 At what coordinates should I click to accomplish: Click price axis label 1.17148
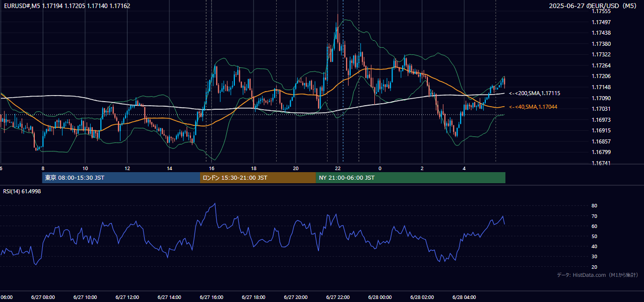coord(601,87)
